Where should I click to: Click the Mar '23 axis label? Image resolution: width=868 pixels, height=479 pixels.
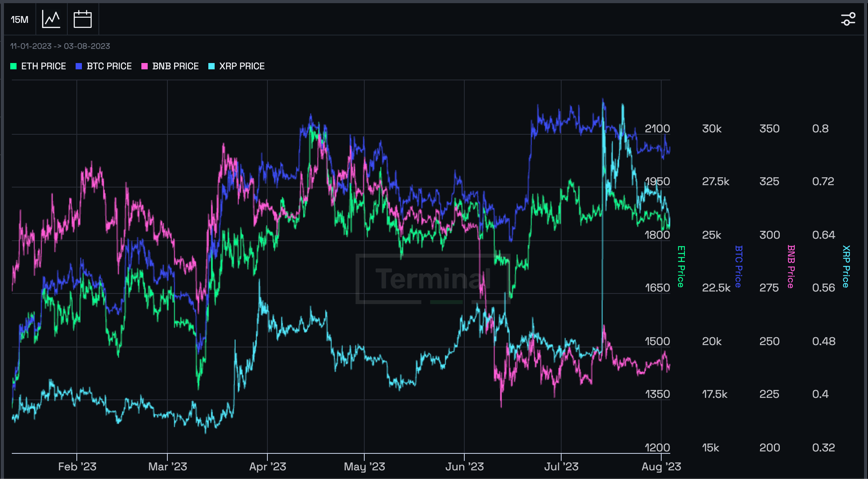click(168, 467)
